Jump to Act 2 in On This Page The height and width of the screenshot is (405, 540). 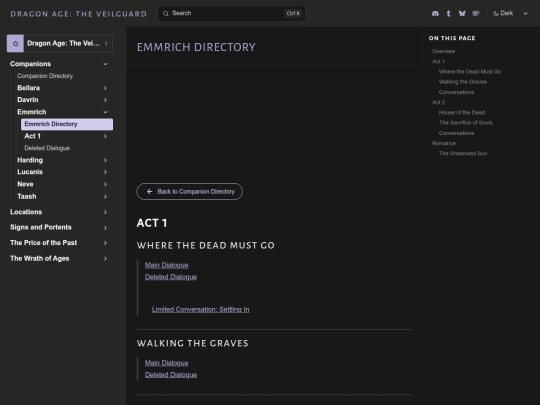click(x=439, y=102)
